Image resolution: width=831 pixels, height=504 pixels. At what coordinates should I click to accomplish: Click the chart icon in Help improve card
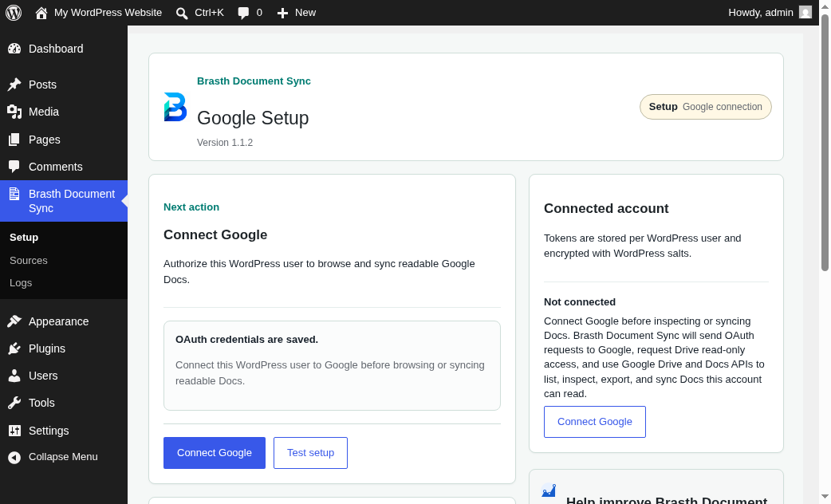pos(549,490)
